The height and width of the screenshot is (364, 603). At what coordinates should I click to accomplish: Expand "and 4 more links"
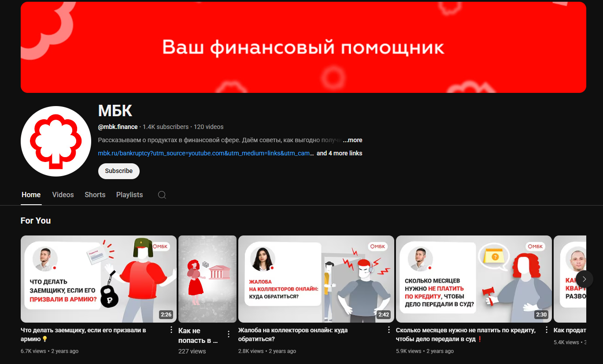[x=339, y=153]
